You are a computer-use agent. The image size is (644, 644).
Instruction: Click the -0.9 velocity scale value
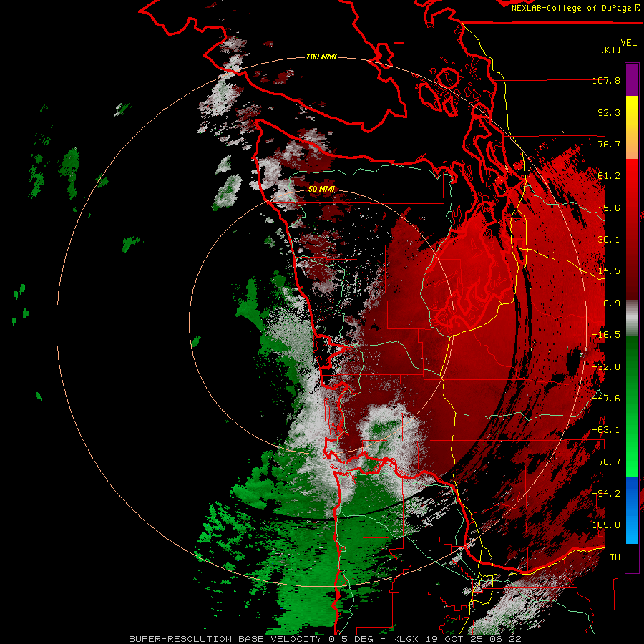(609, 303)
